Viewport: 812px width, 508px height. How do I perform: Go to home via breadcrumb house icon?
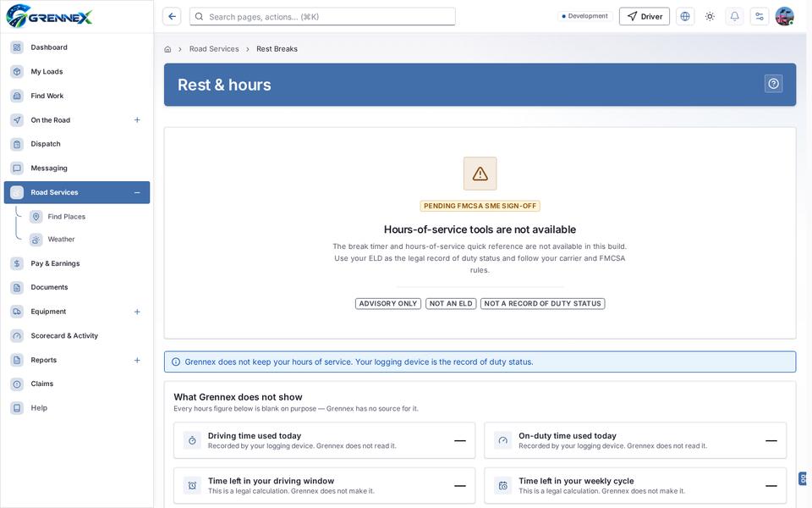click(x=167, y=49)
